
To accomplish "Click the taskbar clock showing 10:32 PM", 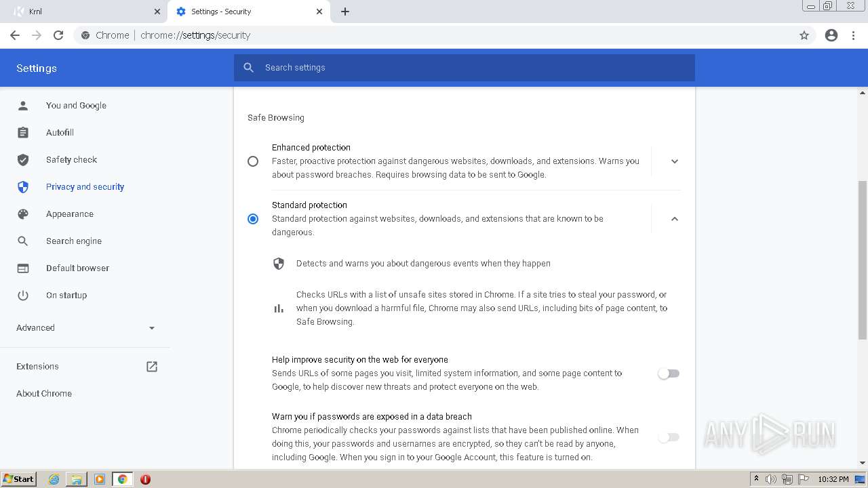I will [833, 479].
